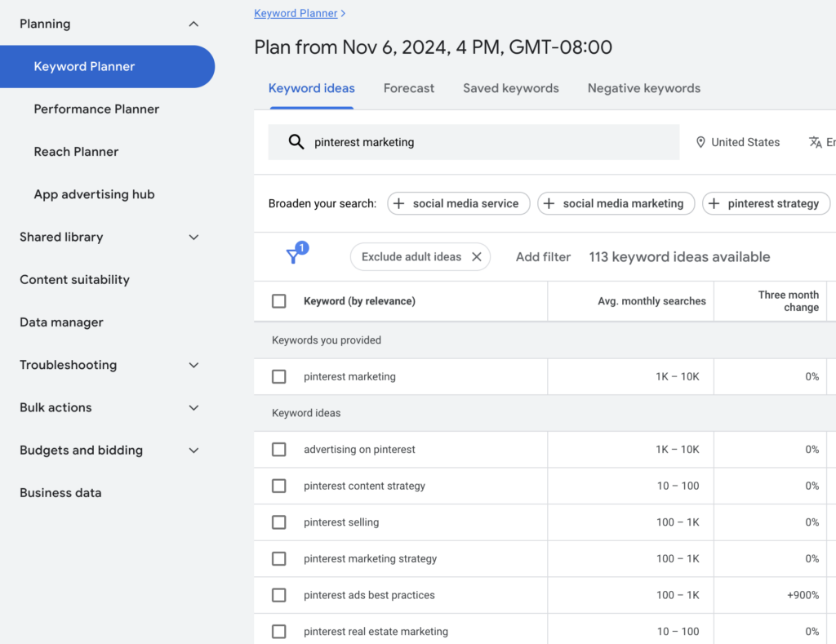Open Data manager
Image resolution: width=836 pixels, height=644 pixels.
pos(61,322)
